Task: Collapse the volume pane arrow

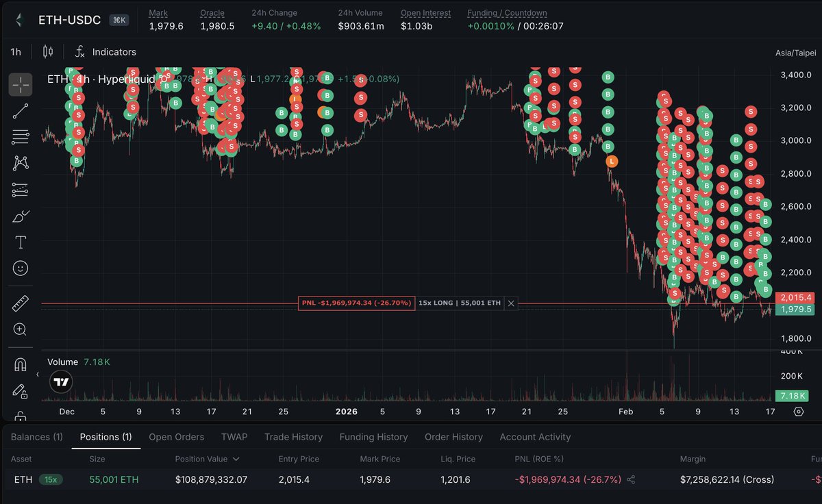Action: coord(38,375)
